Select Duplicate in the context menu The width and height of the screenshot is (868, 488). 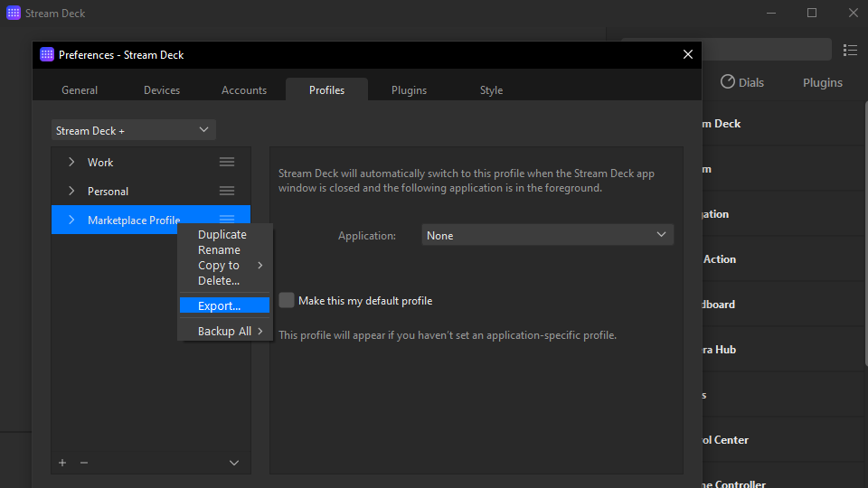(222, 234)
